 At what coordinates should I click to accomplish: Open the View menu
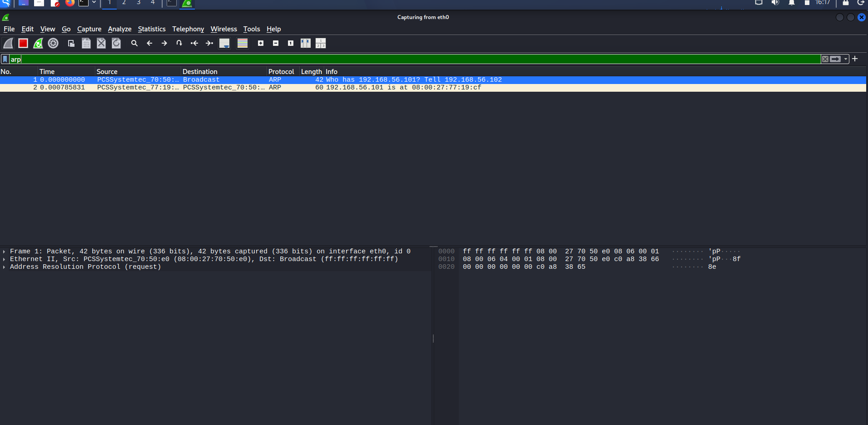tap(48, 29)
